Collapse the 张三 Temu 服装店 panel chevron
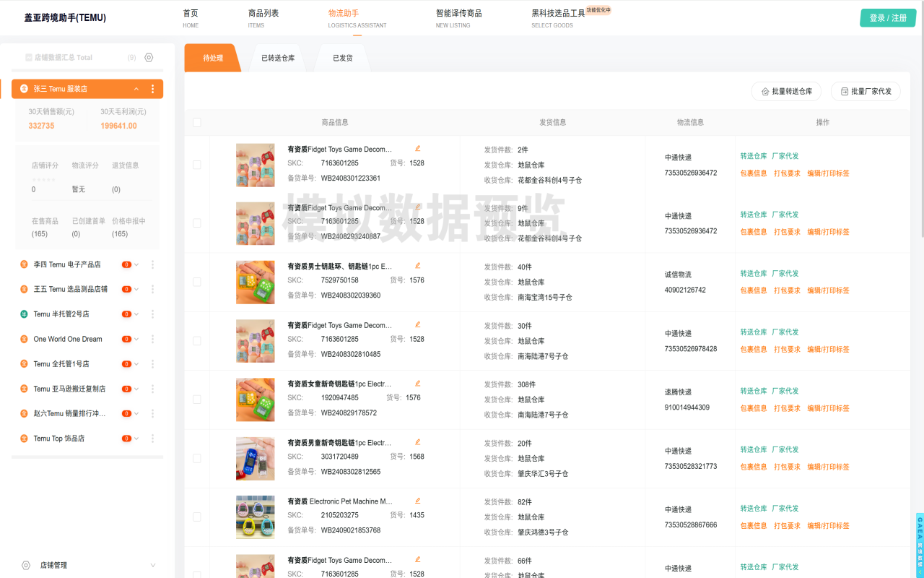The height and width of the screenshot is (578, 924). click(136, 89)
